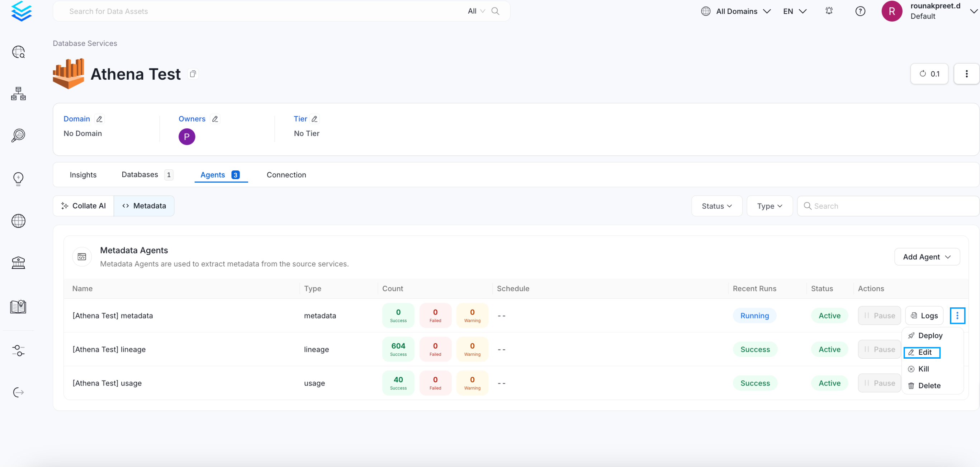Image resolution: width=980 pixels, height=467 pixels.
Task: Open the Add Agent dropdown
Action: coord(926,257)
